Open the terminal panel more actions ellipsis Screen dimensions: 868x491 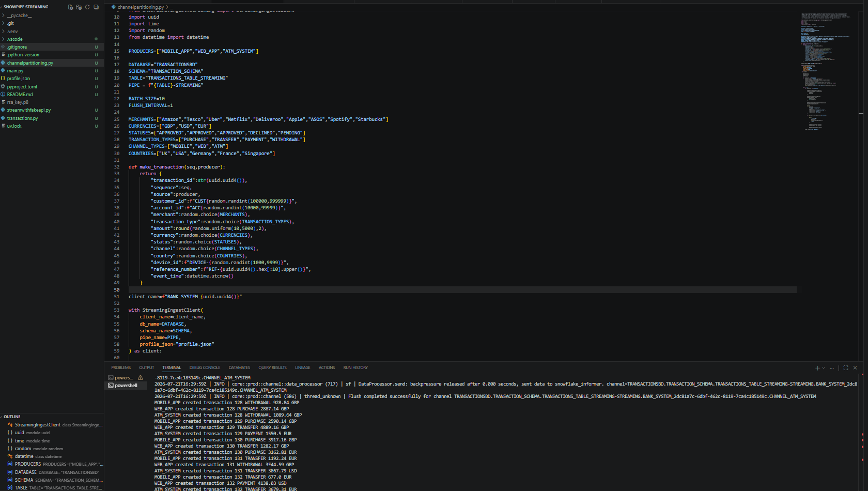[x=832, y=368]
